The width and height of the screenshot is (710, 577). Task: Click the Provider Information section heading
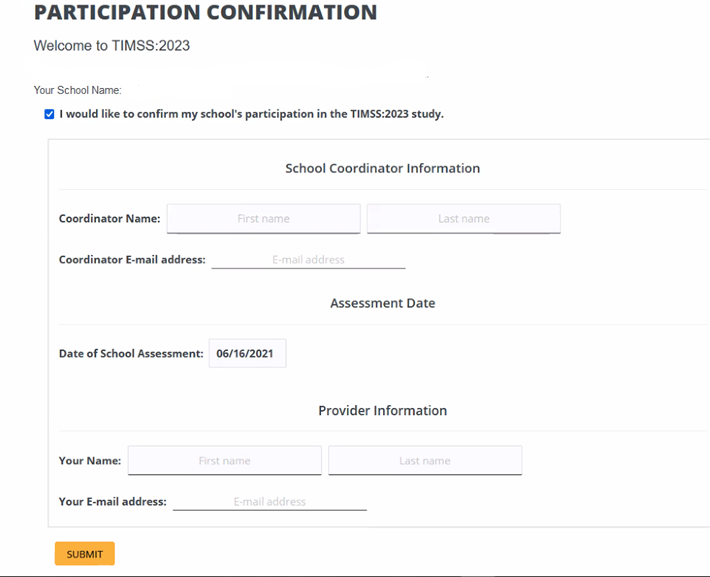click(x=382, y=411)
